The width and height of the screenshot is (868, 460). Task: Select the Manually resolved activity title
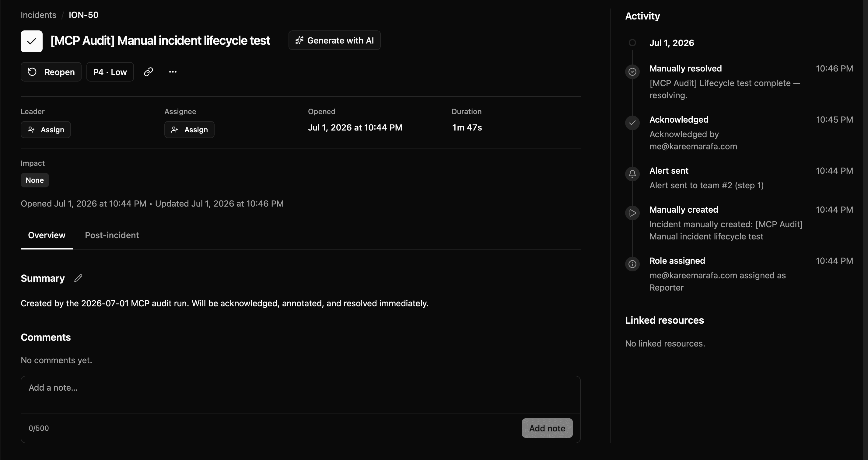(x=685, y=68)
